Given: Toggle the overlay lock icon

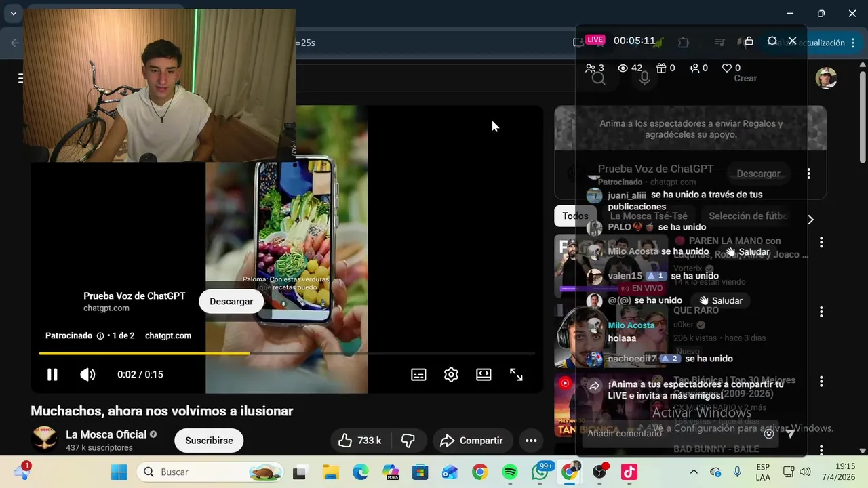Looking at the screenshot, I should [749, 41].
